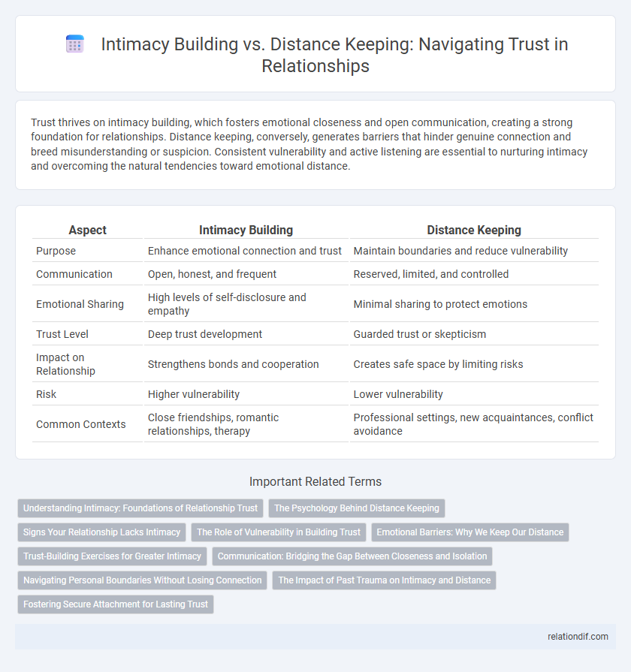Click 'Close friendships, romantic relationships, therapy' cell
The width and height of the screenshot is (631, 672).
pyautogui.click(x=213, y=424)
